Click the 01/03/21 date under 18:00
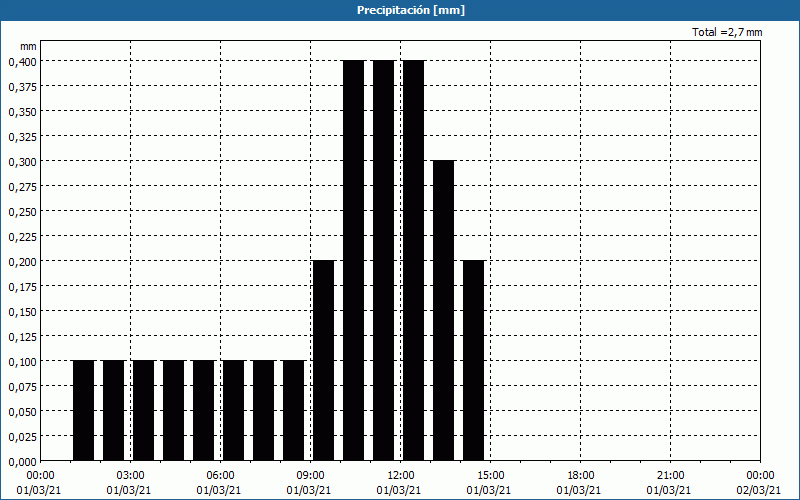 tap(579, 490)
